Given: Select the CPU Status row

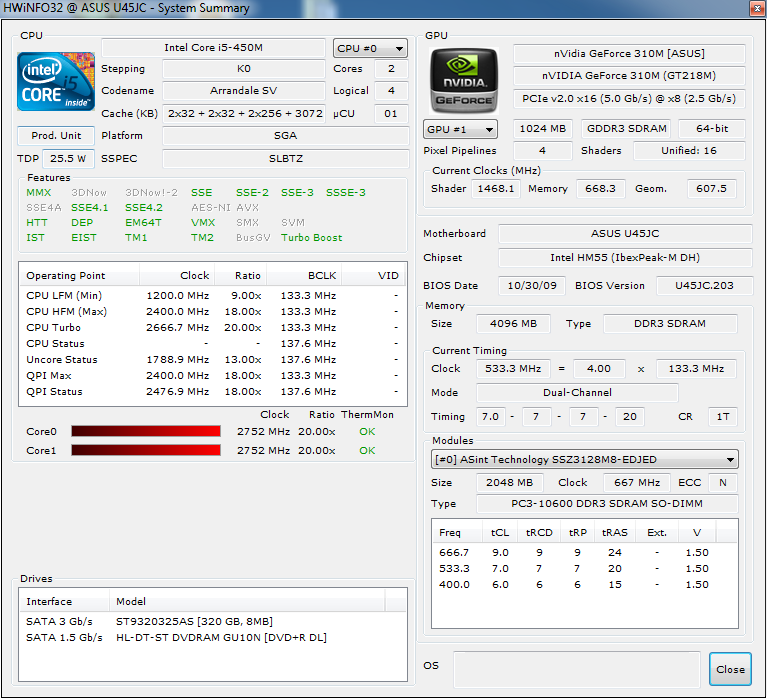Looking at the screenshot, I should click(213, 343).
